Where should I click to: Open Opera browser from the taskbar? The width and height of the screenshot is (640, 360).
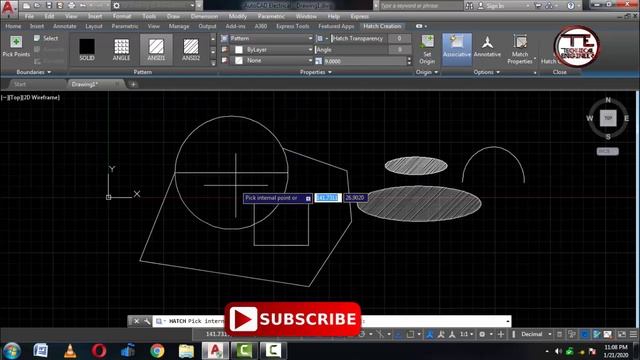(x=99, y=351)
